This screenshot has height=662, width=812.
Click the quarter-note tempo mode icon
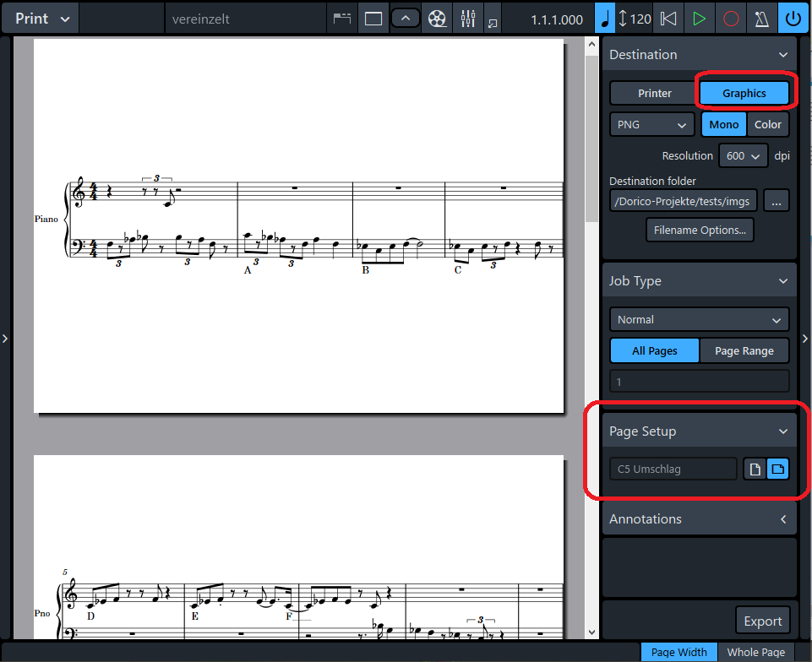(x=605, y=19)
